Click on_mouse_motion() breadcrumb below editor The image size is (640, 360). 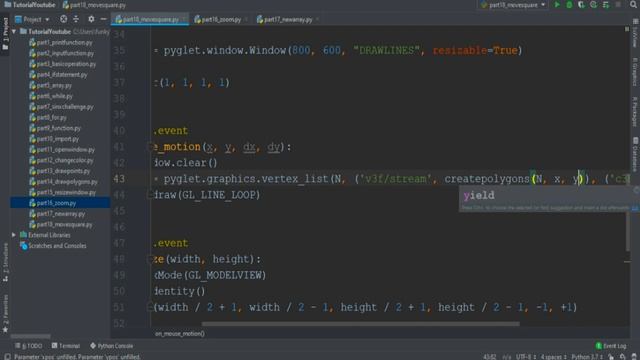[180, 334]
